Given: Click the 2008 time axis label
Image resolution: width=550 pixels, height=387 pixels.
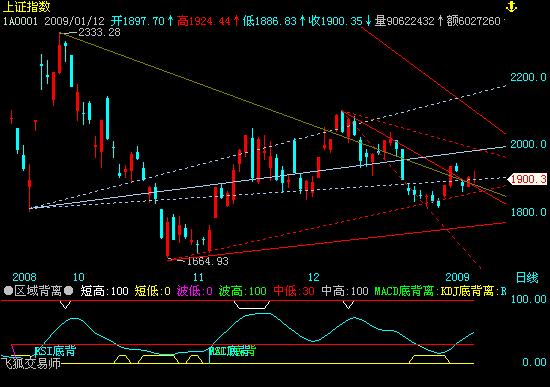Looking at the screenshot, I should [x=24, y=277].
